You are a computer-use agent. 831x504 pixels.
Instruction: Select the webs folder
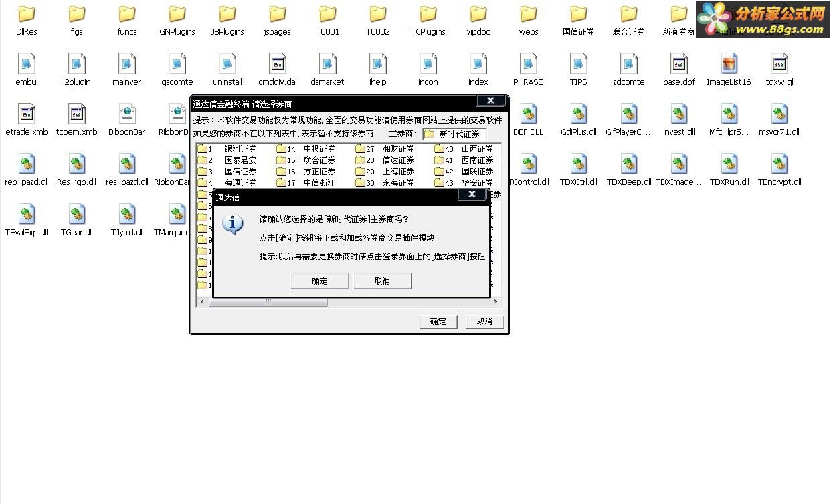click(529, 20)
